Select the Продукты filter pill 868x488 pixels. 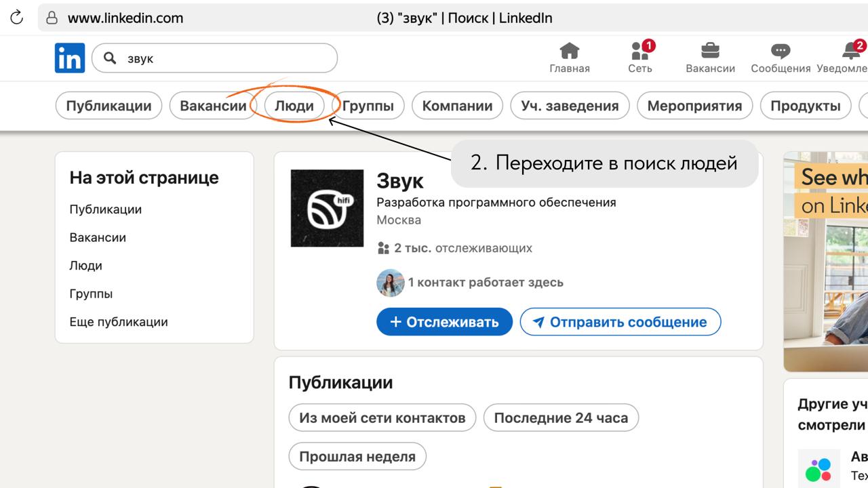click(x=806, y=106)
